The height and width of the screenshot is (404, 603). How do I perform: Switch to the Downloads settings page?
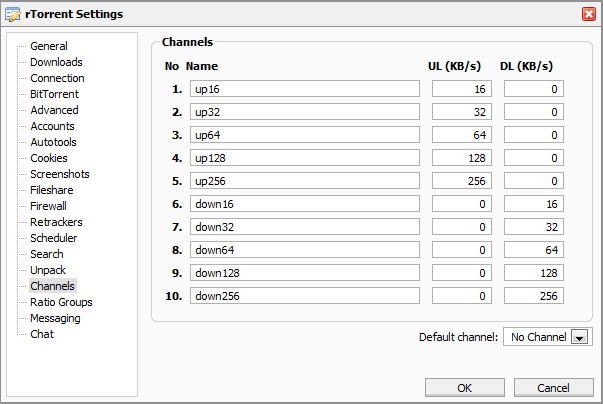[x=56, y=62]
